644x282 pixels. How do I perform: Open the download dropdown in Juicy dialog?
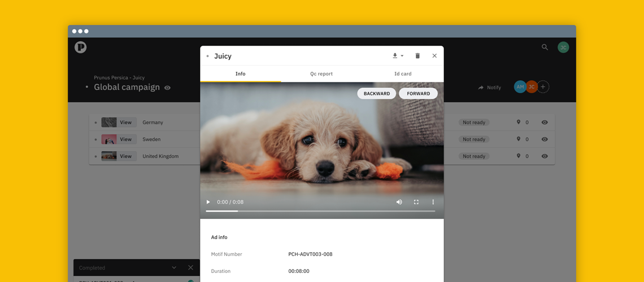[x=398, y=56]
